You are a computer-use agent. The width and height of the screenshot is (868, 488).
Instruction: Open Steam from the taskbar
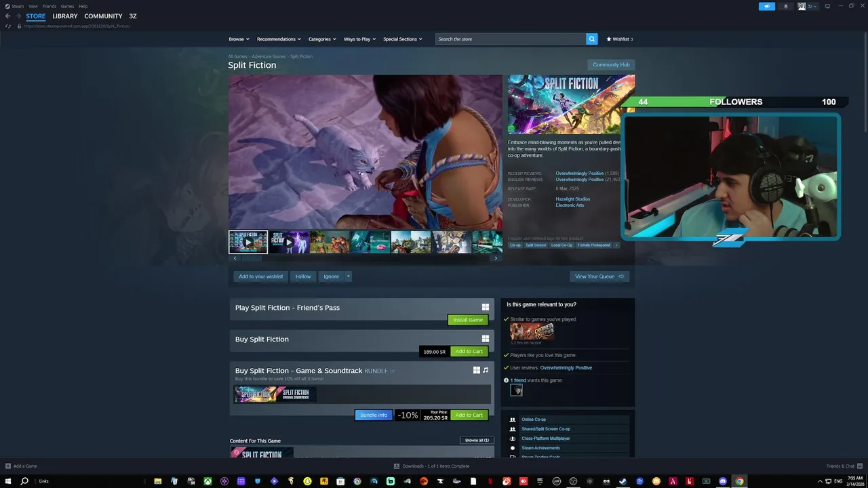pyautogui.click(x=623, y=481)
